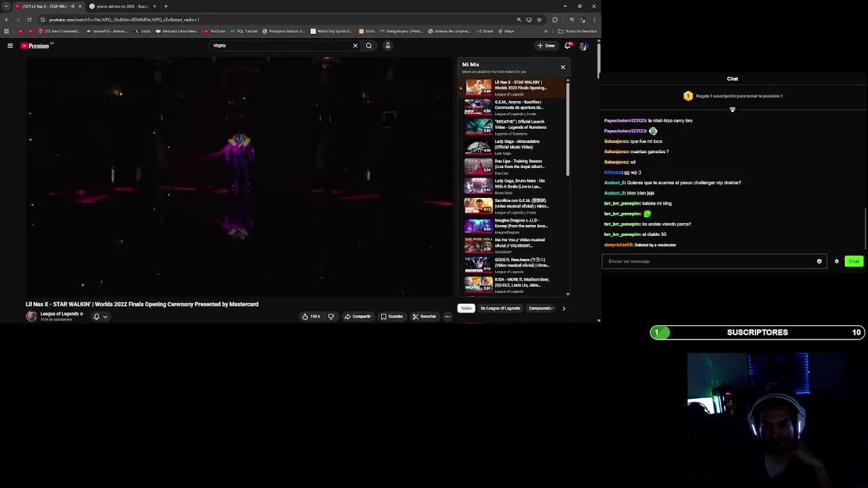The height and width of the screenshot is (488, 868).
Task: Open chat settings gear
Action: (837, 261)
